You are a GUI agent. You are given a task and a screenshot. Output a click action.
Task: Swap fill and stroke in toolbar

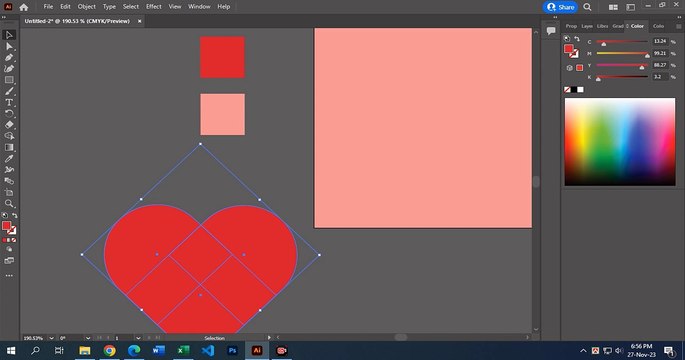[14, 215]
